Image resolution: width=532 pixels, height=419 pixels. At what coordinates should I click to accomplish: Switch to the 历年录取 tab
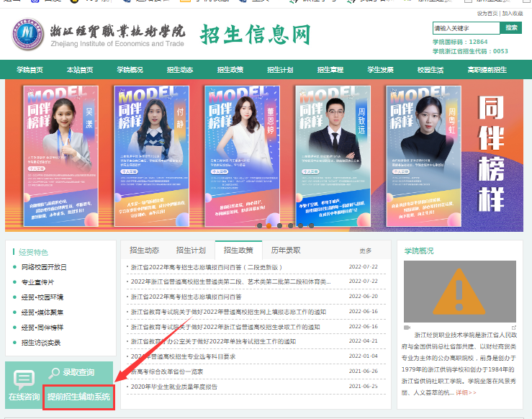pos(286,251)
